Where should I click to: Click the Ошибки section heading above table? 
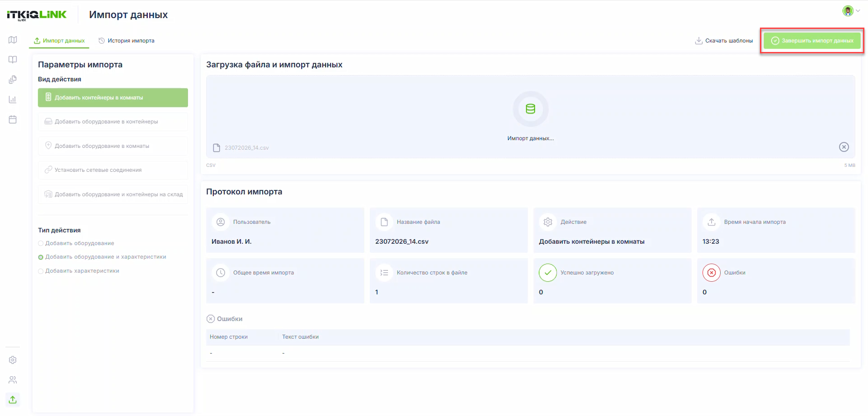point(225,319)
